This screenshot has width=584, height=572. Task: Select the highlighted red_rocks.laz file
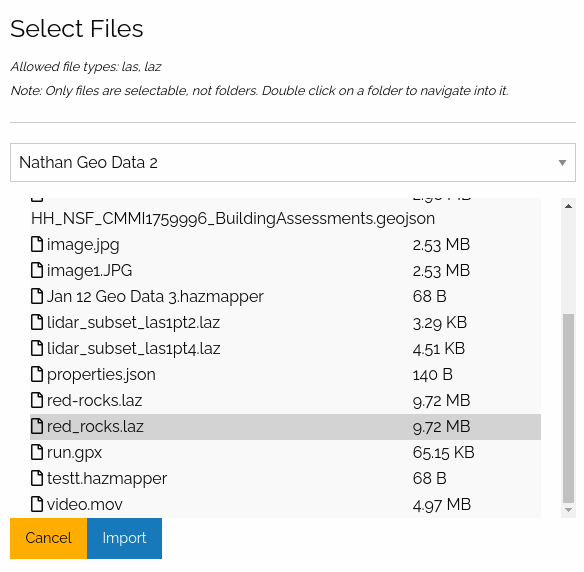285,426
